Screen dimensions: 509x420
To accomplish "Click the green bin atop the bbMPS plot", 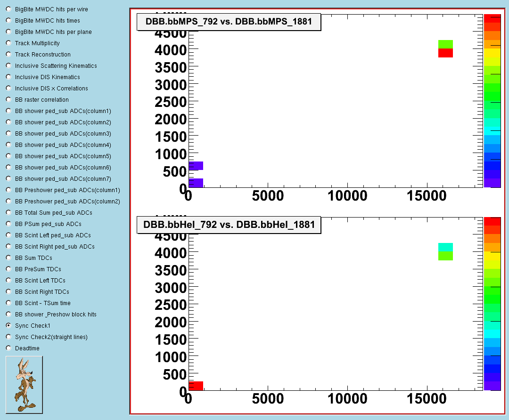I will [x=445, y=44].
